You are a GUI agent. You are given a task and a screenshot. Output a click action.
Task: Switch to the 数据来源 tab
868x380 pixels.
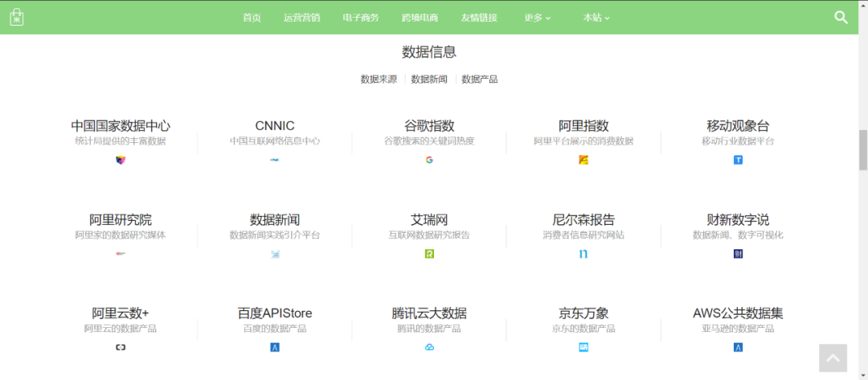click(x=379, y=79)
